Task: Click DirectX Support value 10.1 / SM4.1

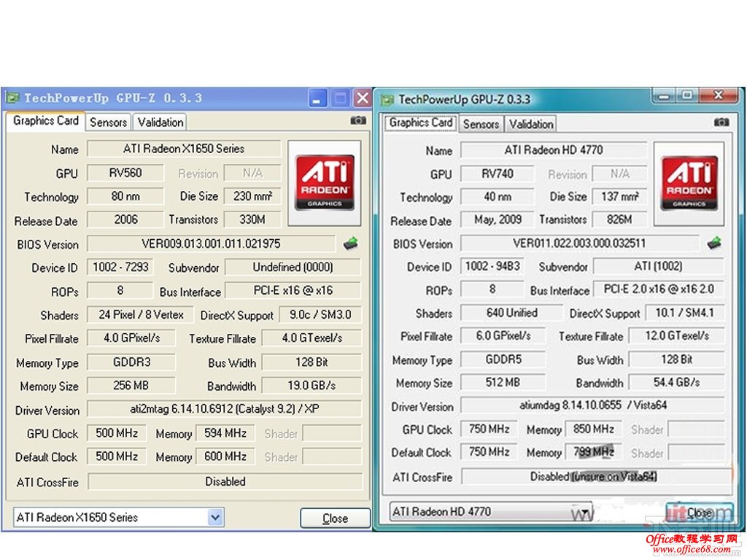Action: point(684,313)
